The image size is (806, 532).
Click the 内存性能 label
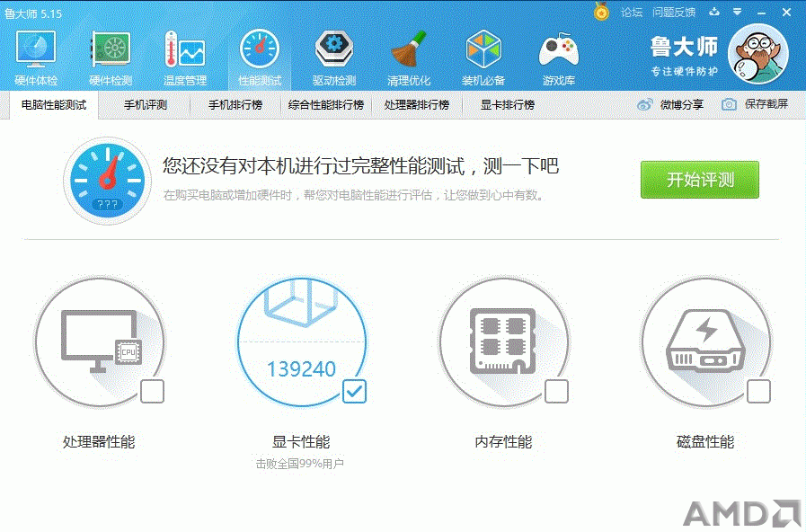point(503,441)
